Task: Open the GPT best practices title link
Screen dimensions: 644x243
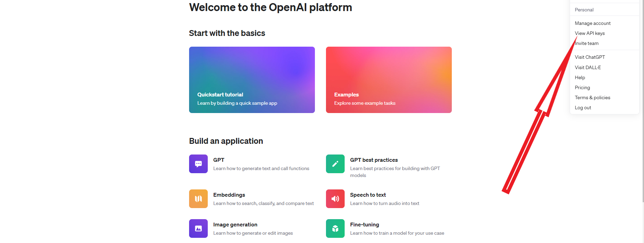Action: pos(374,160)
